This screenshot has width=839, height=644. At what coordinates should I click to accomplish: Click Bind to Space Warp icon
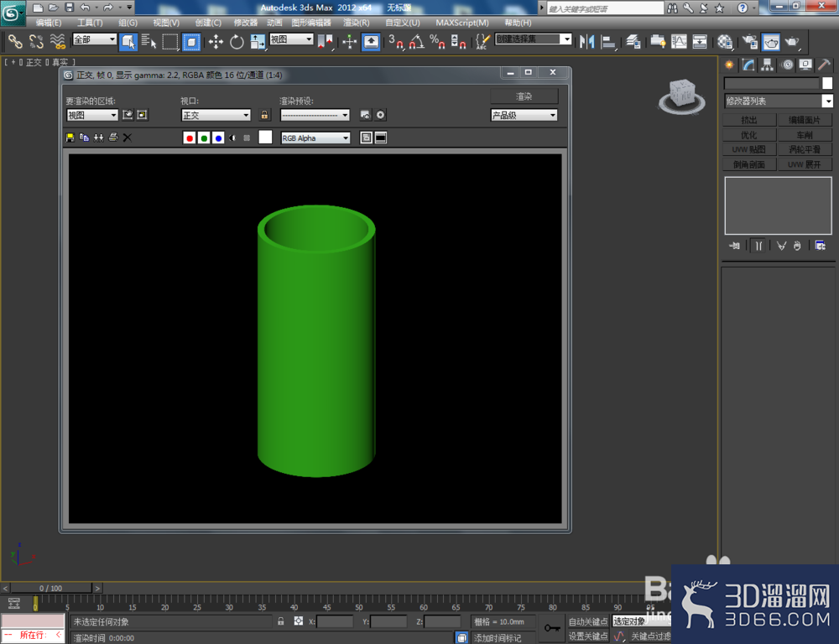[57, 41]
